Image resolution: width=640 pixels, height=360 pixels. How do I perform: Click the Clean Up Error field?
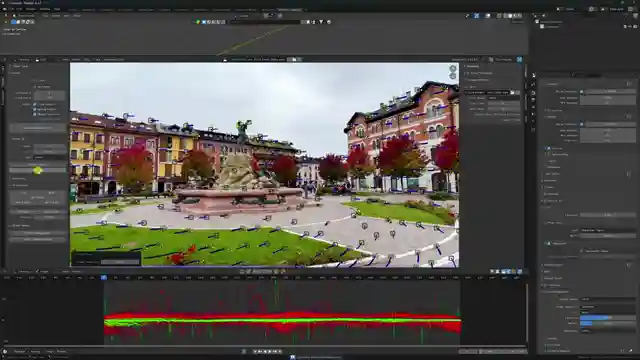pyautogui.click(x=50, y=151)
